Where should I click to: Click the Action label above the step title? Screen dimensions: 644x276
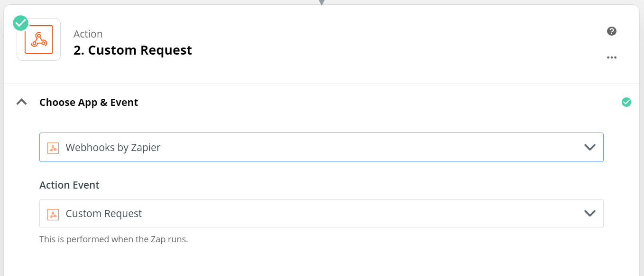(88, 34)
